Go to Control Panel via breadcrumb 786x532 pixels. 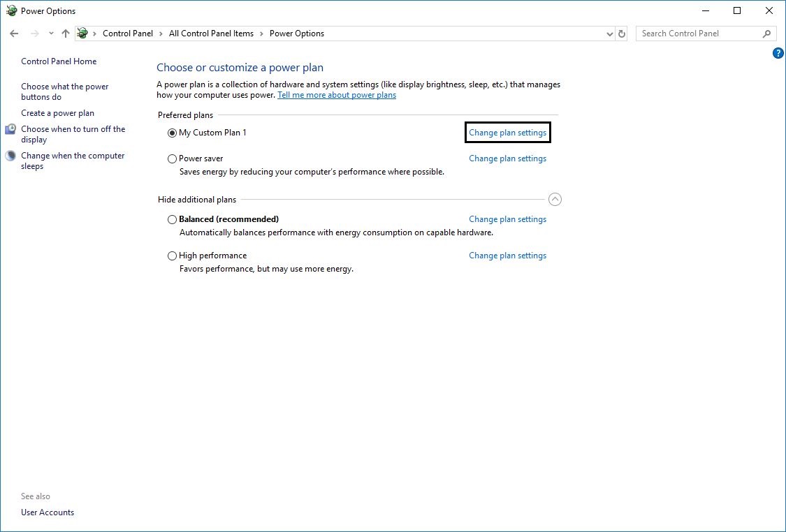128,33
